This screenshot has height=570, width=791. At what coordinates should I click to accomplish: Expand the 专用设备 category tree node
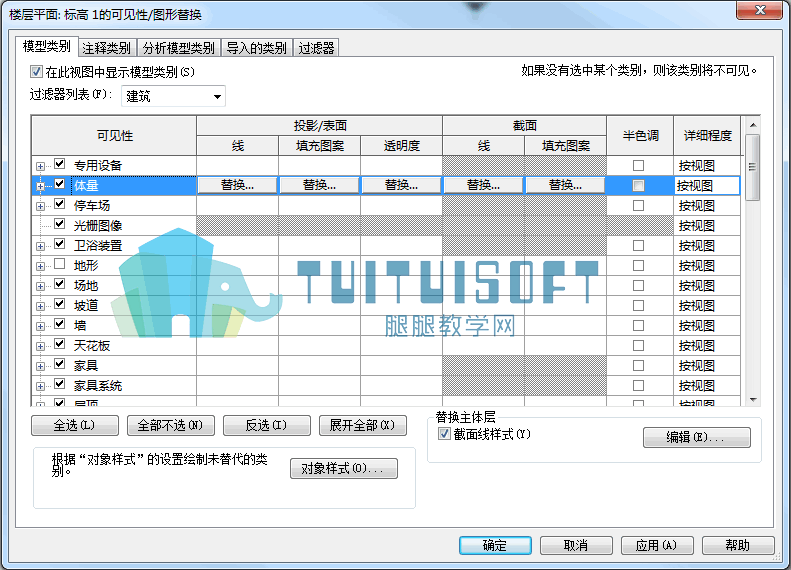[x=40, y=166]
